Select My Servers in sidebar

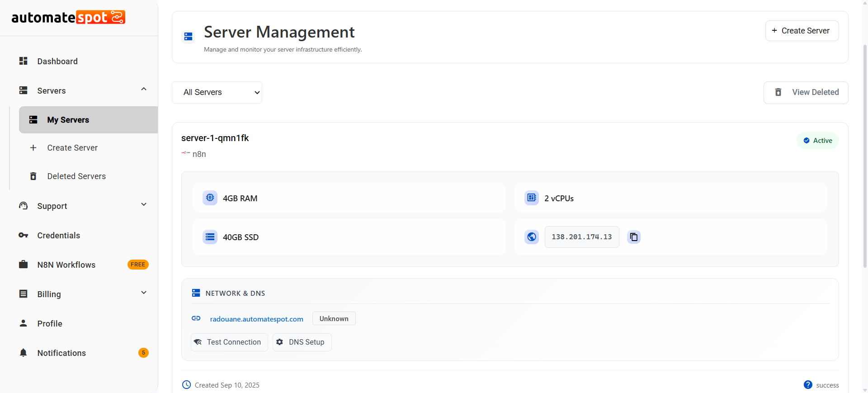(88, 120)
